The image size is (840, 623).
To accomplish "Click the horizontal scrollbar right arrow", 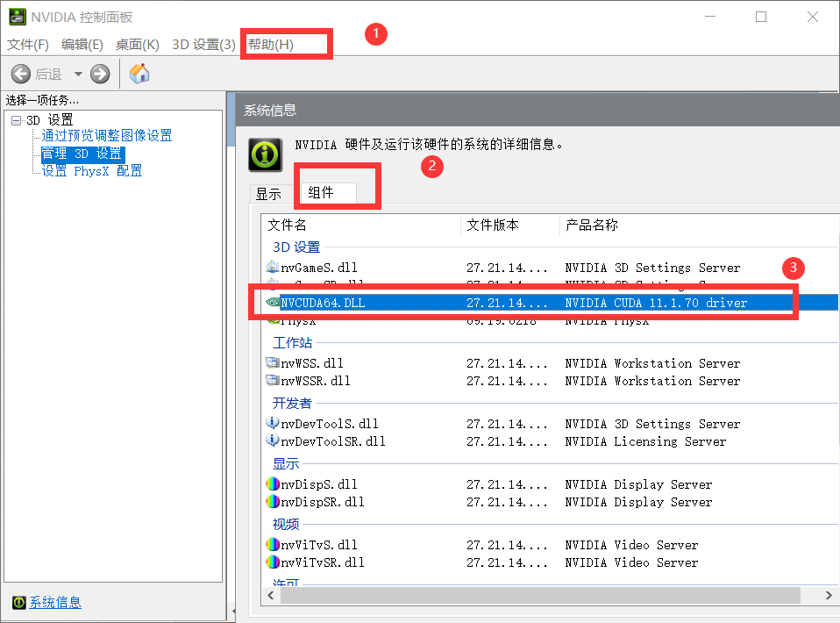I will (x=827, y=595).
